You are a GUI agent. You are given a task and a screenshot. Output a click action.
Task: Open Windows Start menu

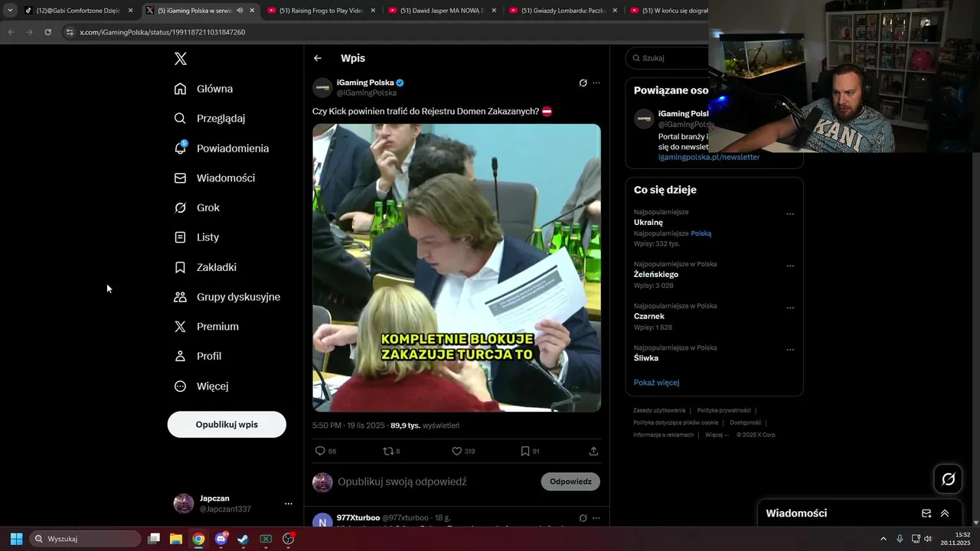coord(16,539)
